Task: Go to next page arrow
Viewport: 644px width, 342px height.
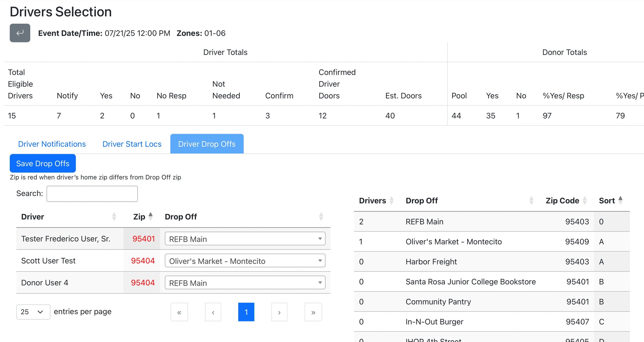Action: point(279,312)
